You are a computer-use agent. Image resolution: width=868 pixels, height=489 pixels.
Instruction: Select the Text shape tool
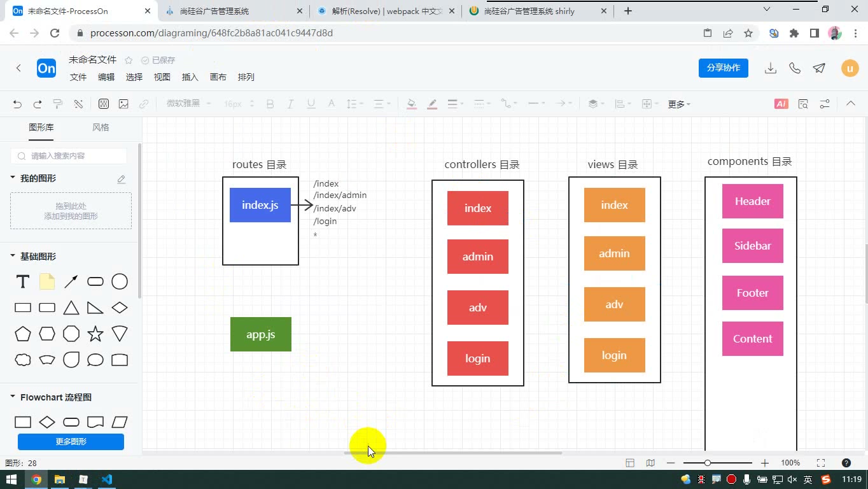23,281
